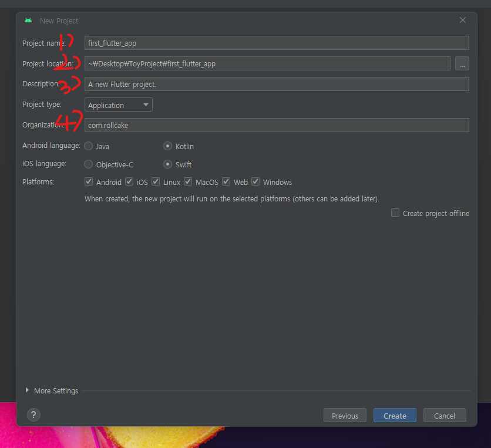Toggle the iOS platform checkbox
Viewport: 491px width, 448px height.
tap(129, 181)
